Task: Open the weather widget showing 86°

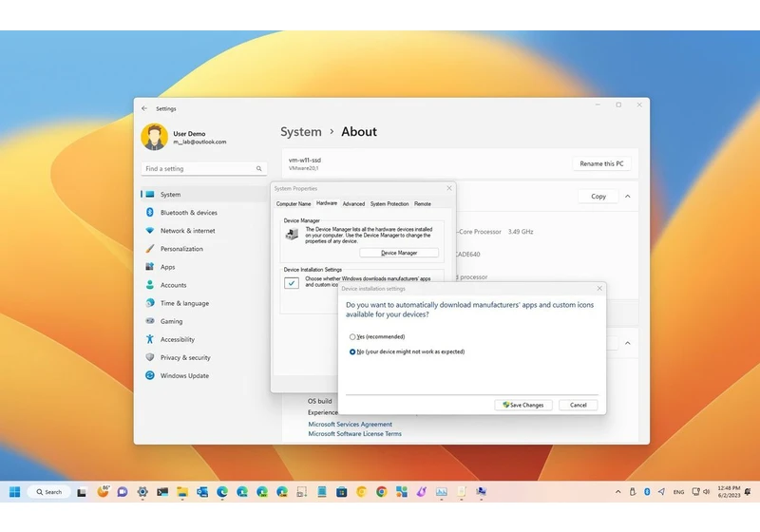Action: point(103,491)
